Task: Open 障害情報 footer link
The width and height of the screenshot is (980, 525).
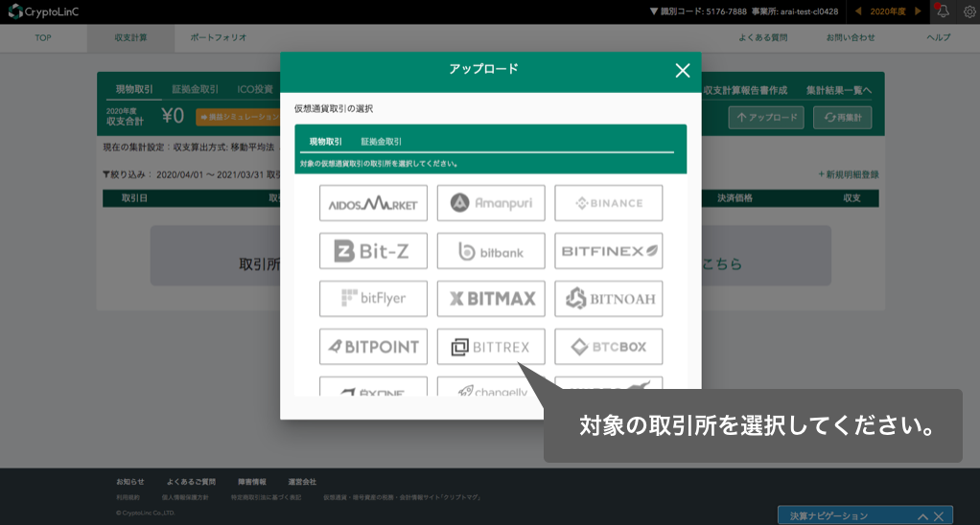Action: coord(252,482)
